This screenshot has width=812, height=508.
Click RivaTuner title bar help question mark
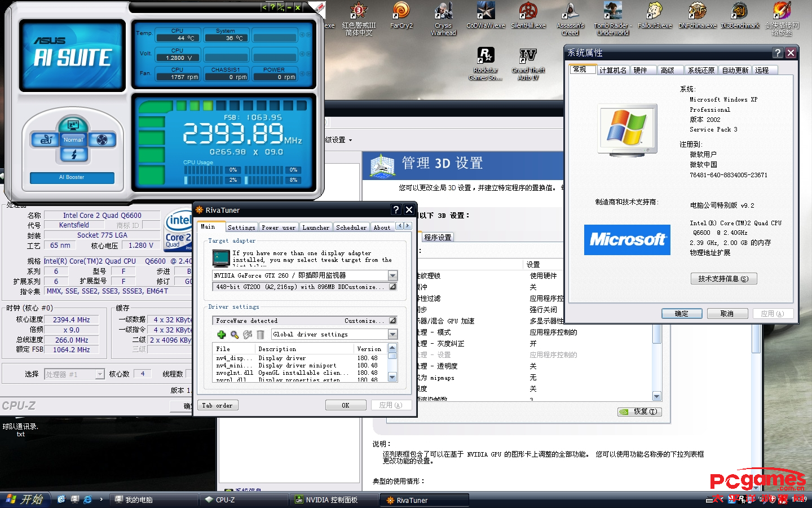(x=396, y=210)
